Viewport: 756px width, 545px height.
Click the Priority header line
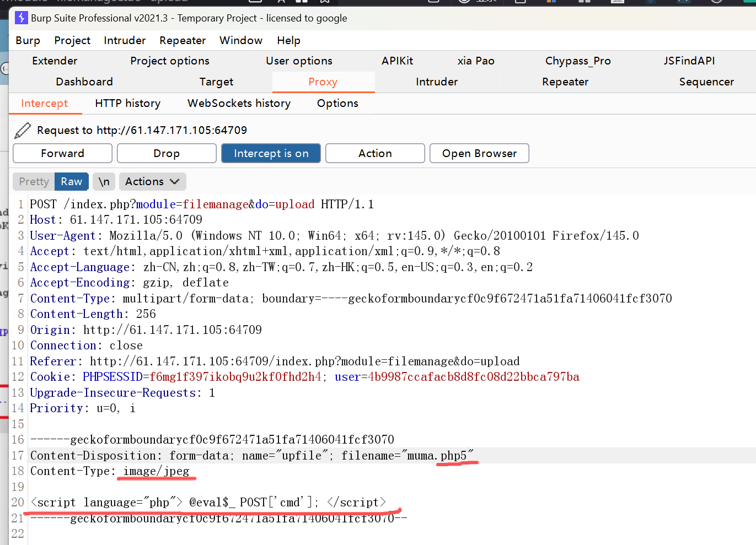point(83,408)
